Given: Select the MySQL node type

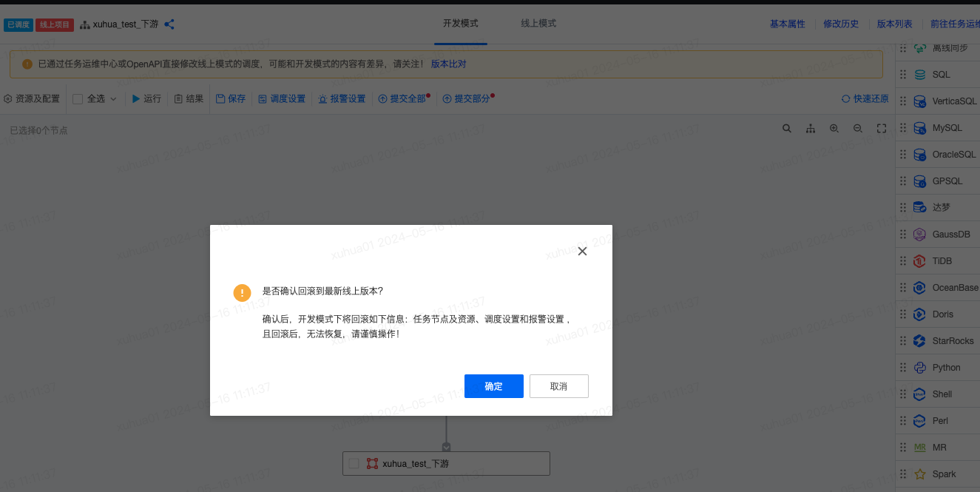Looking at the screenshot, I should tap(938, 128).
